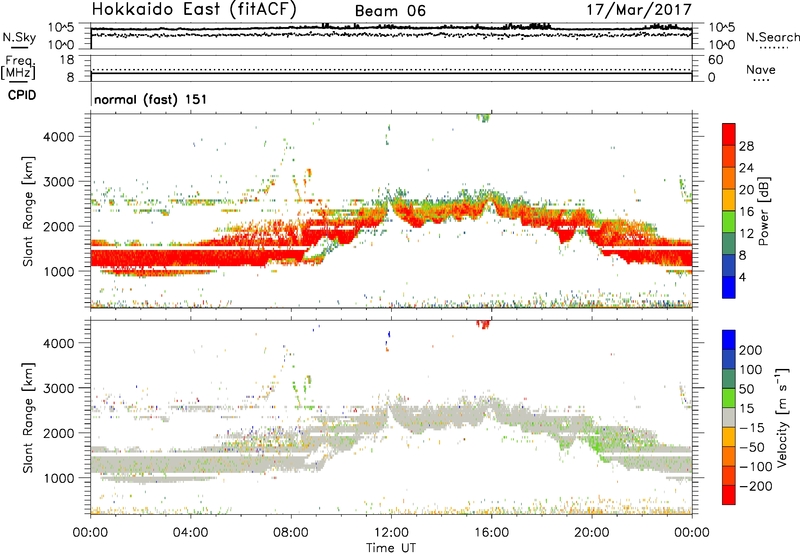
Task: Click the '16:00' time tick label
Action: pyautogui.click(x=491, y=533)
